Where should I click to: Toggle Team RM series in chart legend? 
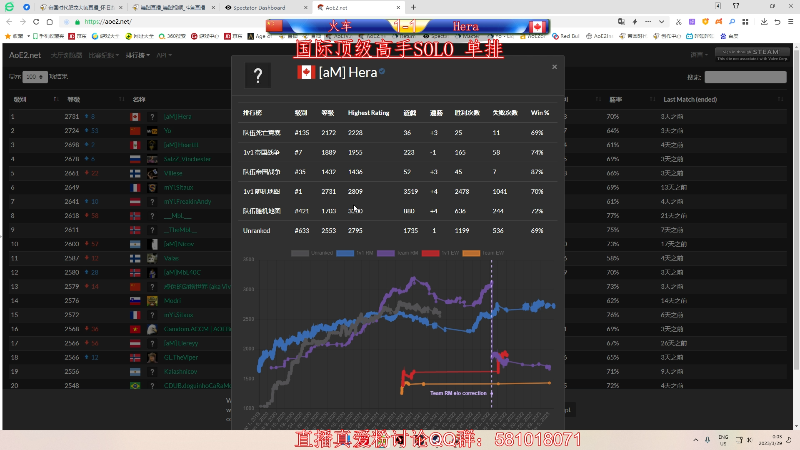pos(398,253)
